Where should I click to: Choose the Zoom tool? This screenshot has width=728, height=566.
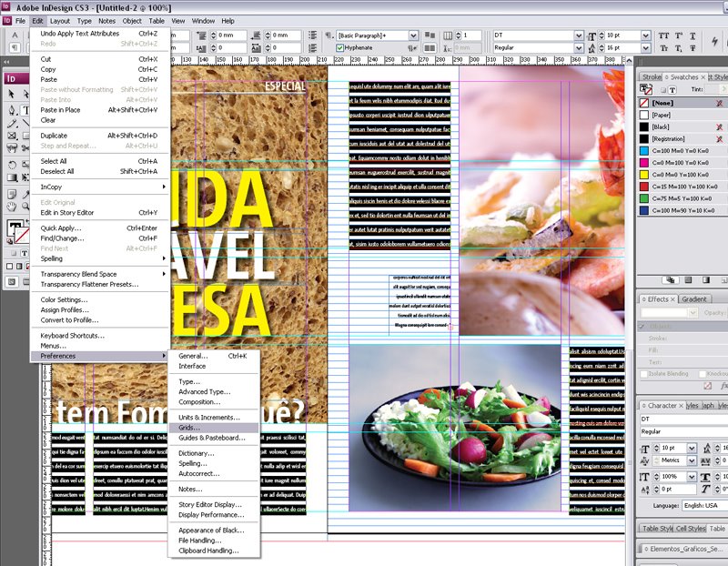25,207
